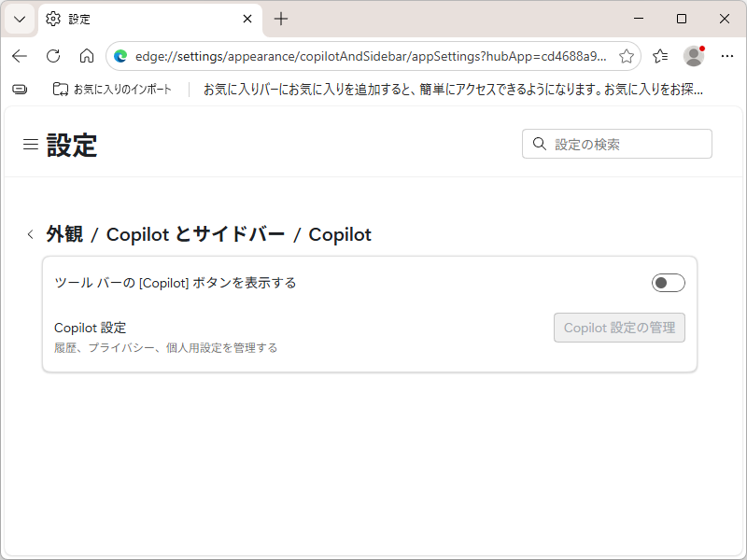Open the tab actions chevron menu

pos(20,19)
